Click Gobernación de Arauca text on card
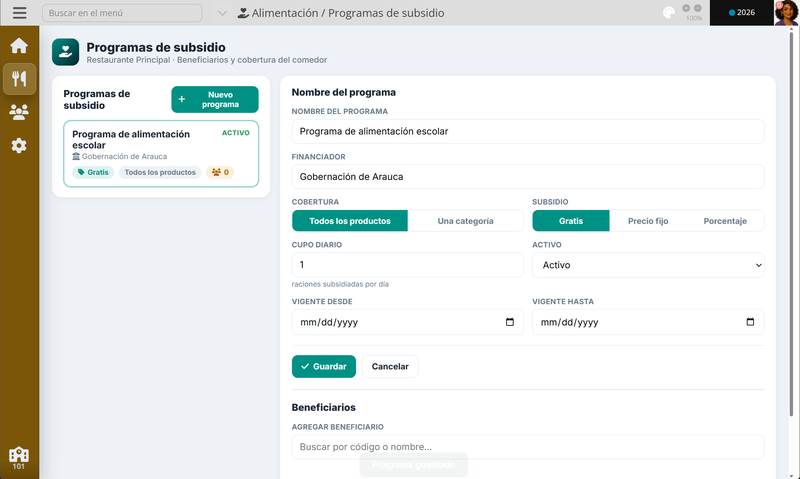Image resolution: width=800 pixels, height=479 pixels. coord(124,157)
